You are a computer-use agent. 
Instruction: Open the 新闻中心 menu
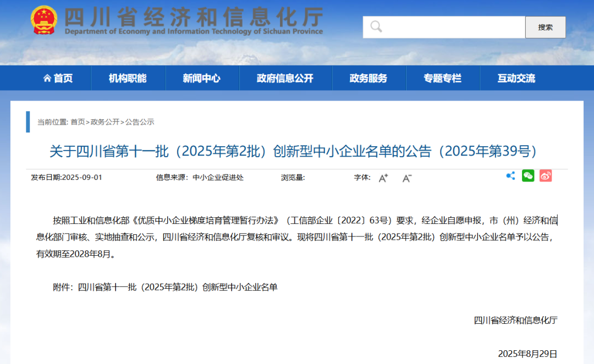tap(202, 78)
